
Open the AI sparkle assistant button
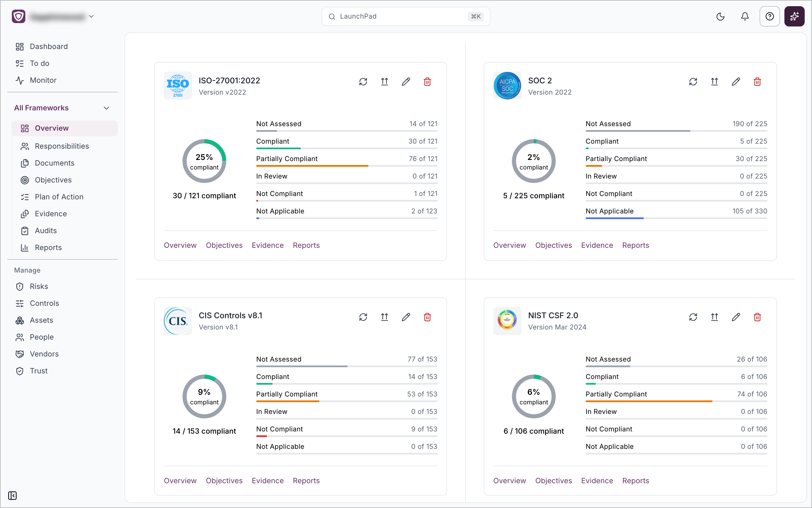[794, 16]
